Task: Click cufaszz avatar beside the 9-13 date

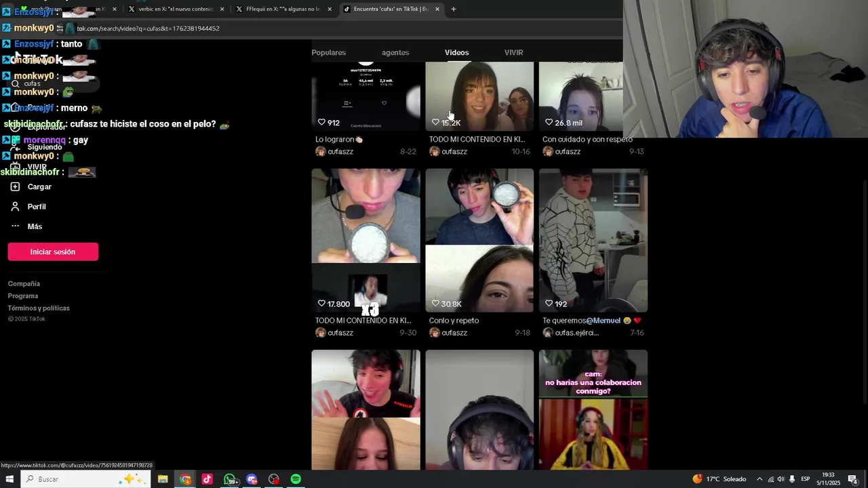Action: pos(548,151)
